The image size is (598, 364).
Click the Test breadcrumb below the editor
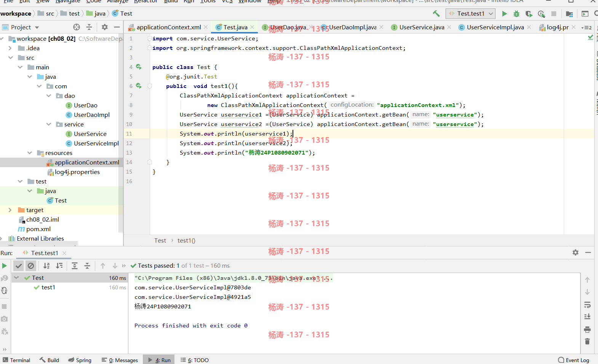point(160,241)
